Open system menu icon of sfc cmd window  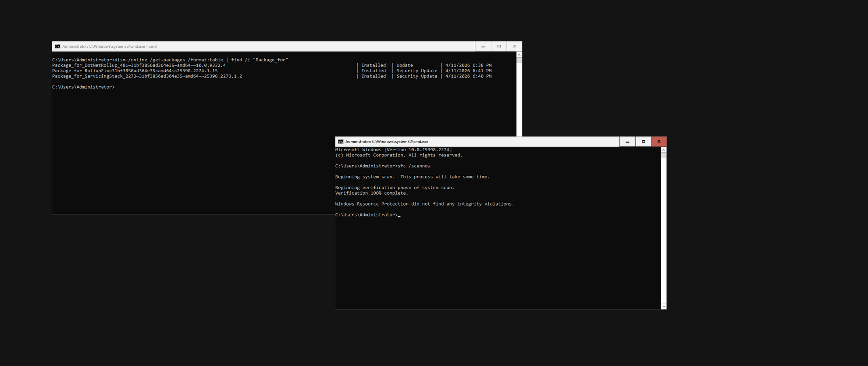pyautogui.click(x=341, y=142)
